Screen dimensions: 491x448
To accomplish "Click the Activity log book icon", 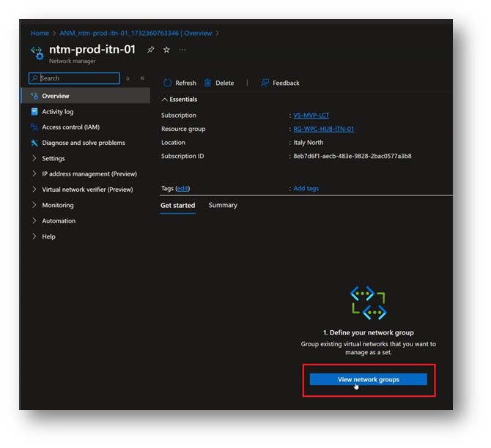I will tap(34, 112).
